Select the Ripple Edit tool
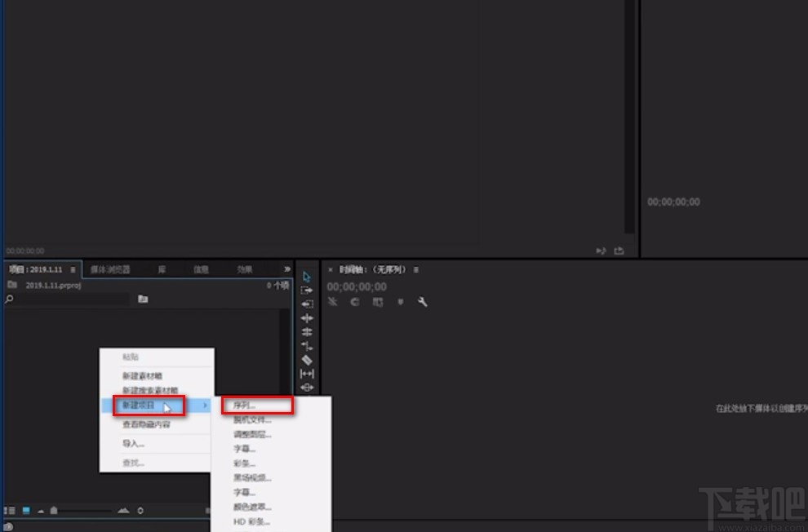 (307, 318)
